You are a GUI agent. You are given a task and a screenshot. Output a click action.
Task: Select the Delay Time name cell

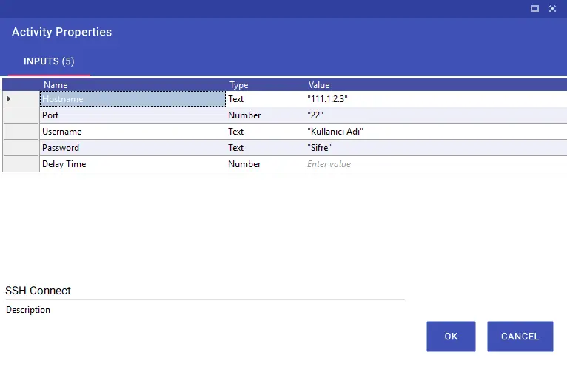coord(132,164)
